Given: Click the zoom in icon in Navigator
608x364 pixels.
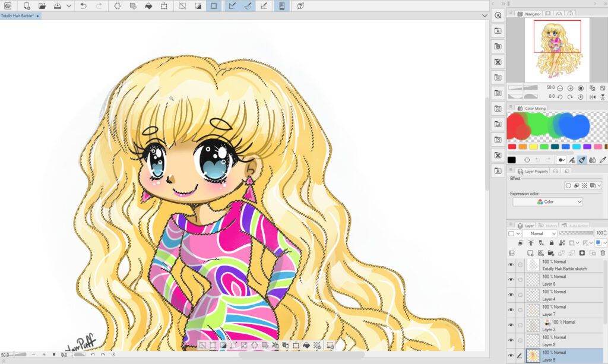Looking at the screenshot, I should pyautogui.click(x=570, y=88).
